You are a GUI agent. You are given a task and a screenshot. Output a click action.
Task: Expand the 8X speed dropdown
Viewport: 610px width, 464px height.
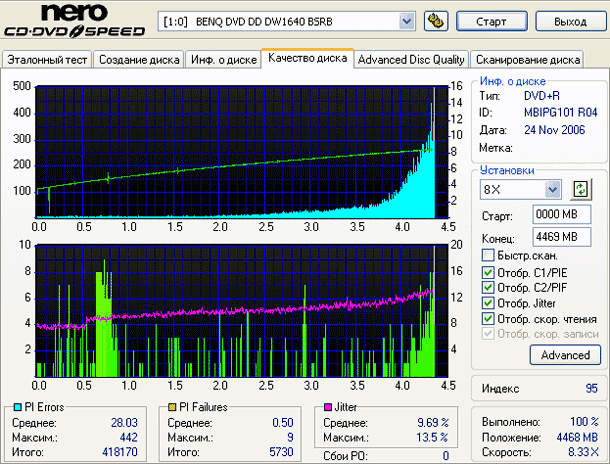coord(552,189)
